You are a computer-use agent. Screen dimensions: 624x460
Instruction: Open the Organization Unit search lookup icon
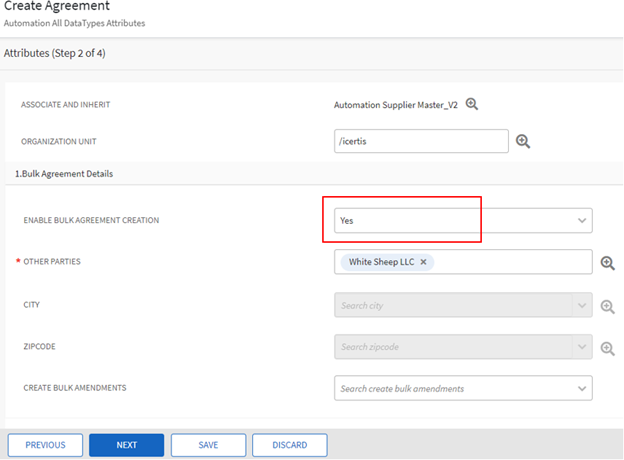point(522,141)
